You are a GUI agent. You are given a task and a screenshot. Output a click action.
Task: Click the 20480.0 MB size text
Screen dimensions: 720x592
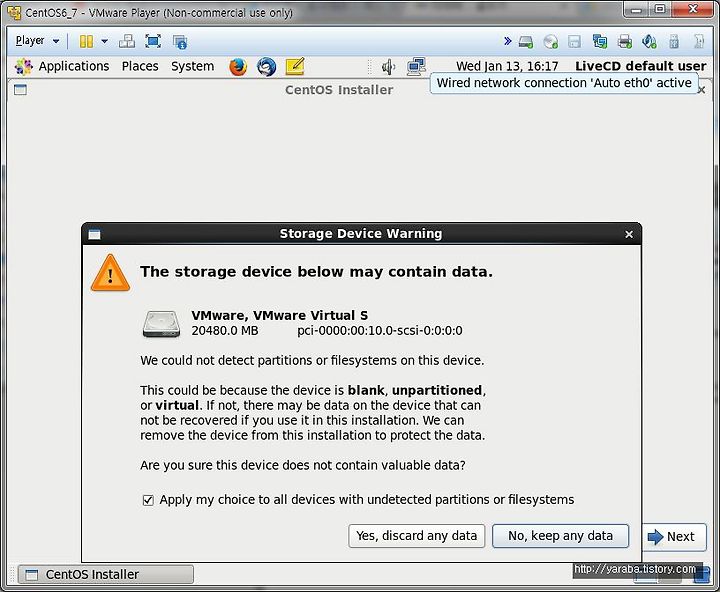pos(225,331)
